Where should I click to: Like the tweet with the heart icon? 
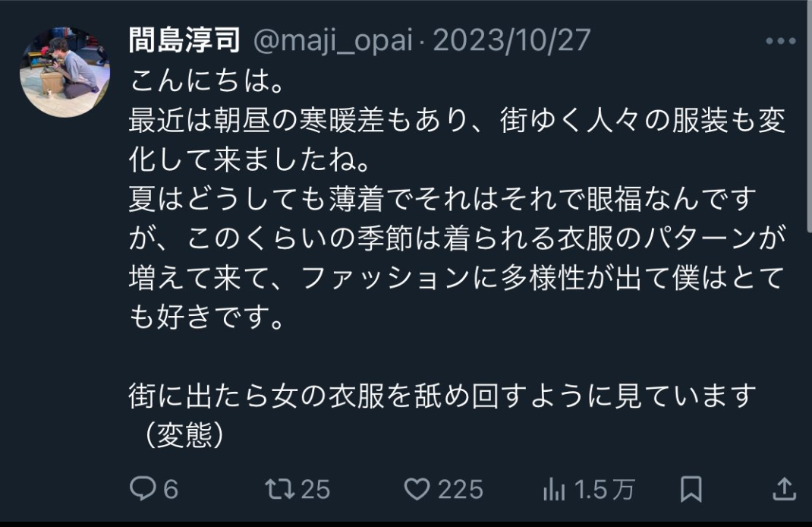pos(417,489)
